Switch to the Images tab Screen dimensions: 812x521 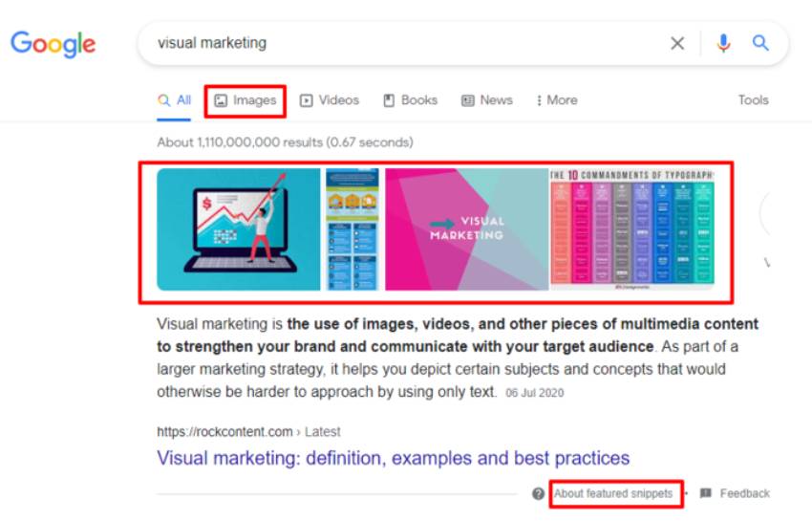(x=246, y=100)
